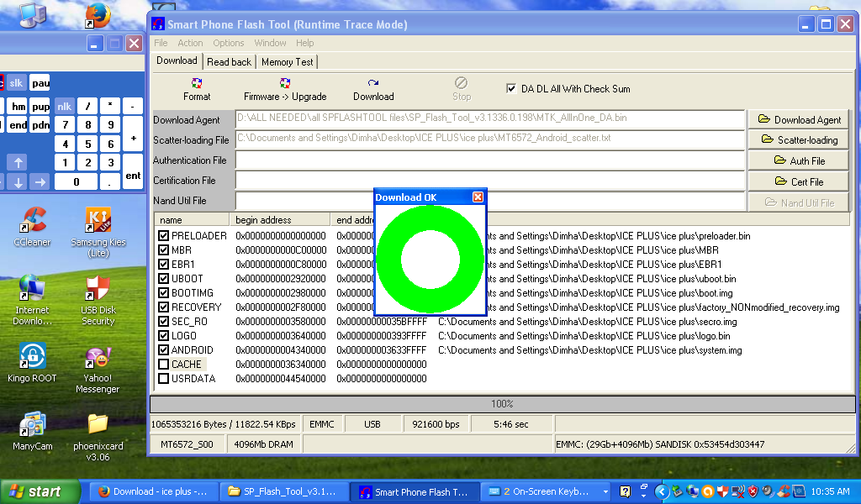The image size is (861, 504).
Task: Click the help question mark icon on taskbar
Action: [625, 491]
